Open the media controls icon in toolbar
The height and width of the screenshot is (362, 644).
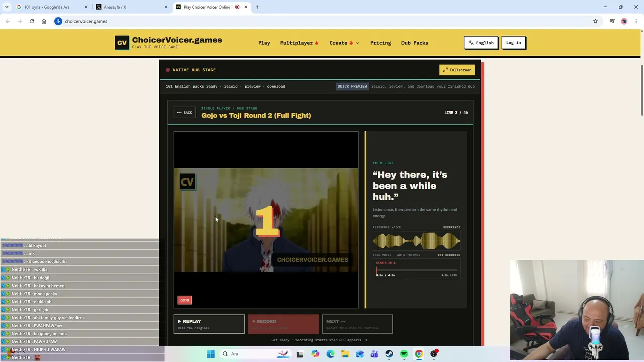tap(612, 21)
